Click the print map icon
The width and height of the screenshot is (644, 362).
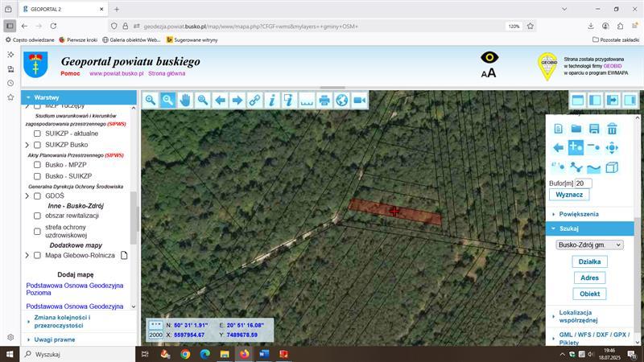[x=324, y=100]
